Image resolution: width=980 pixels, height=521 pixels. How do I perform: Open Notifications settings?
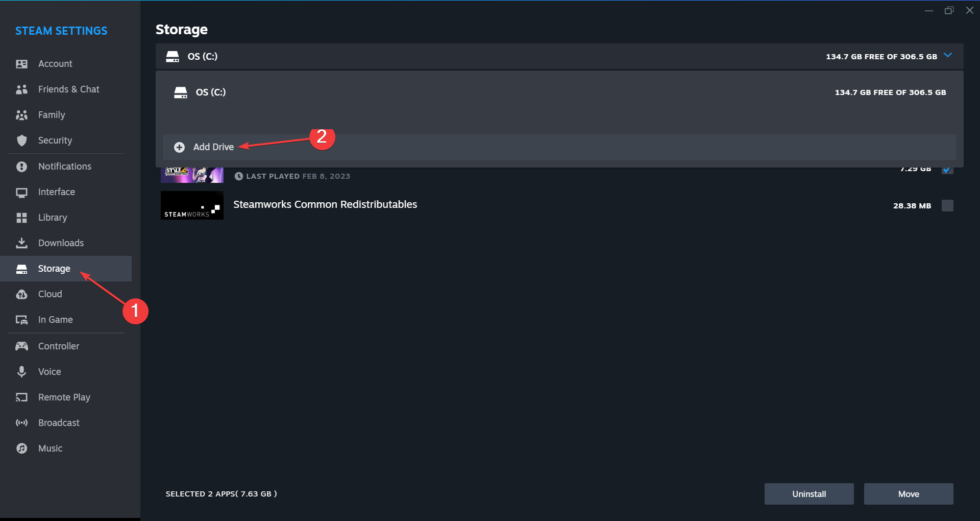[66, 167]
